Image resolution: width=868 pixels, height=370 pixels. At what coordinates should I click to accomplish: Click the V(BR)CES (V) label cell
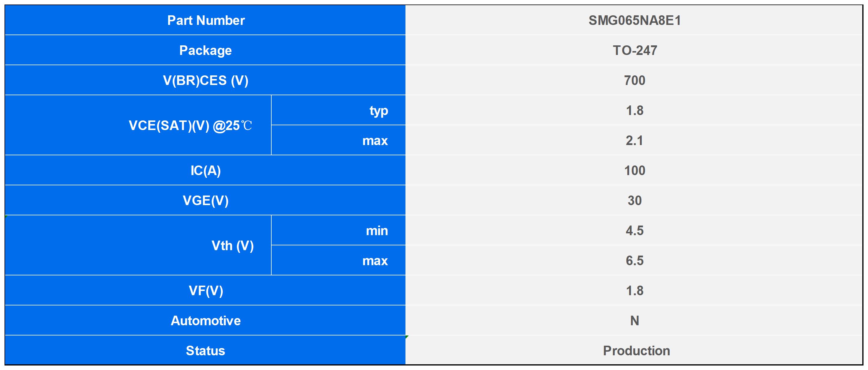[x=205, y=80]
